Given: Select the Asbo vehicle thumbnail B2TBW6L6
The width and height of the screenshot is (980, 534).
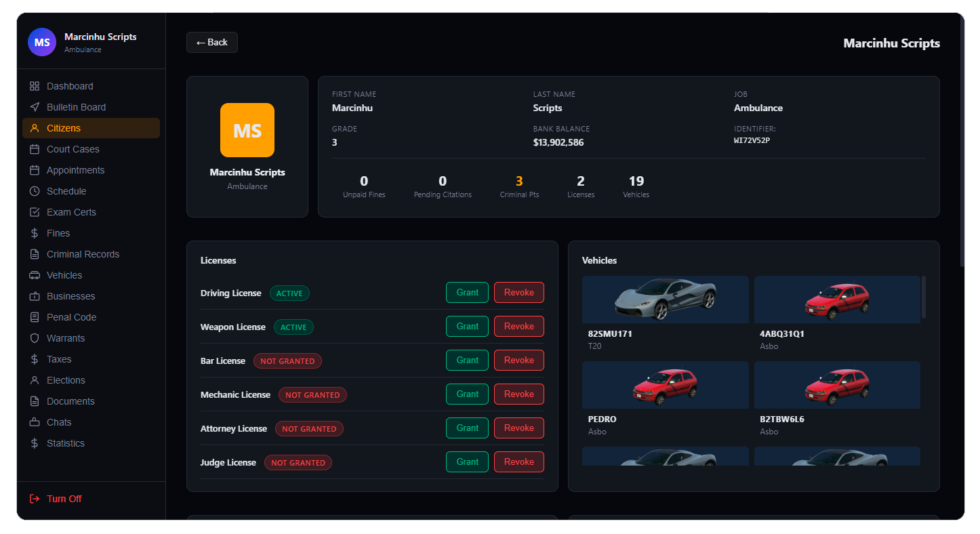Looking at the screenshot, I should click(x=837, y=385).
